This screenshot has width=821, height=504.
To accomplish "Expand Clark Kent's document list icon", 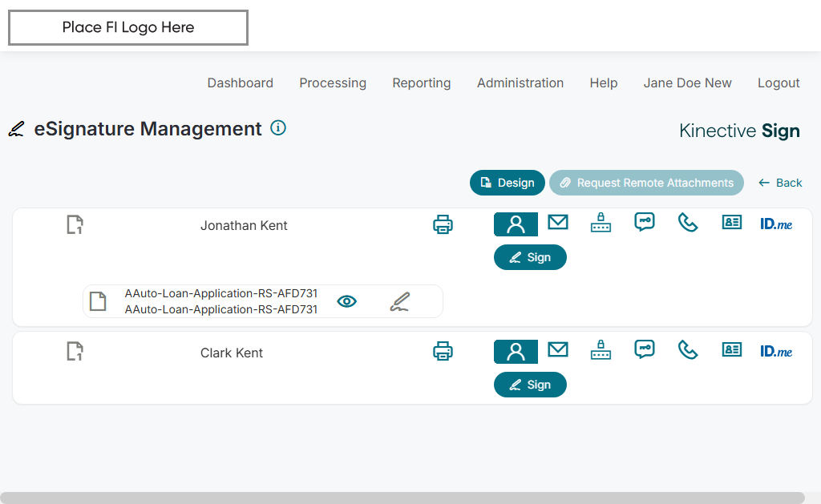I will point(75,351).
